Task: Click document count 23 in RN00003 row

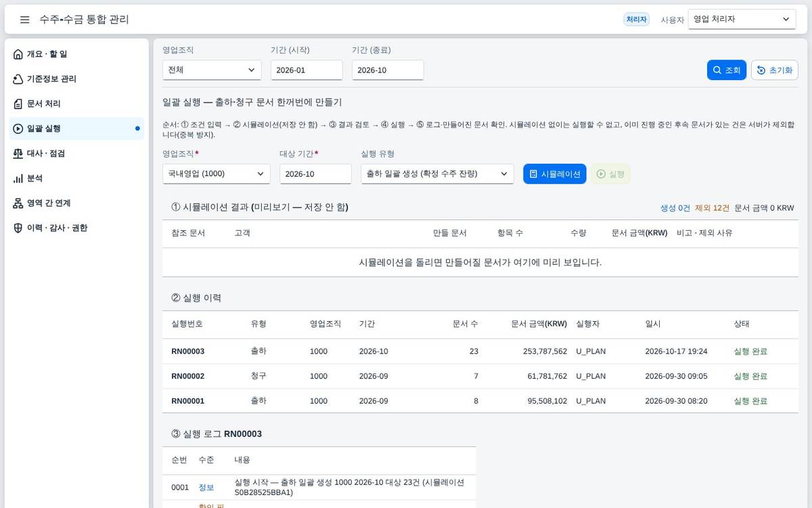Action: 474,352
